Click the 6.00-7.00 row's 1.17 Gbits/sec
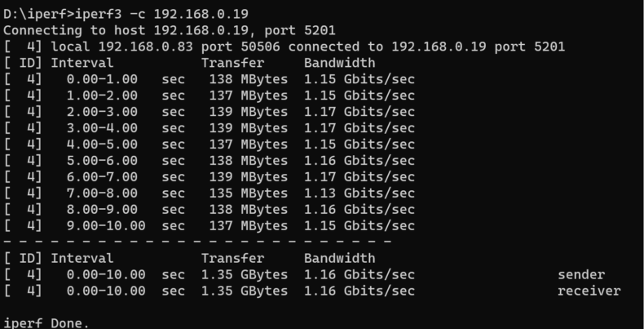This screenshot has height=329, width=644. 359,177
